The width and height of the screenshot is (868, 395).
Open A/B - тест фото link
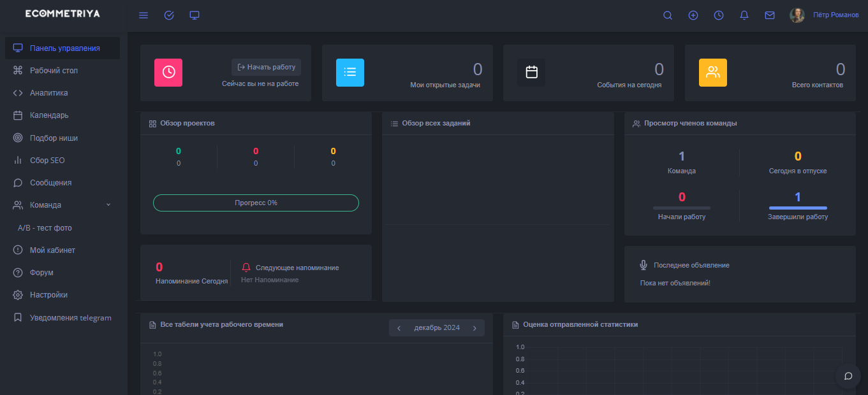[45, 228]
